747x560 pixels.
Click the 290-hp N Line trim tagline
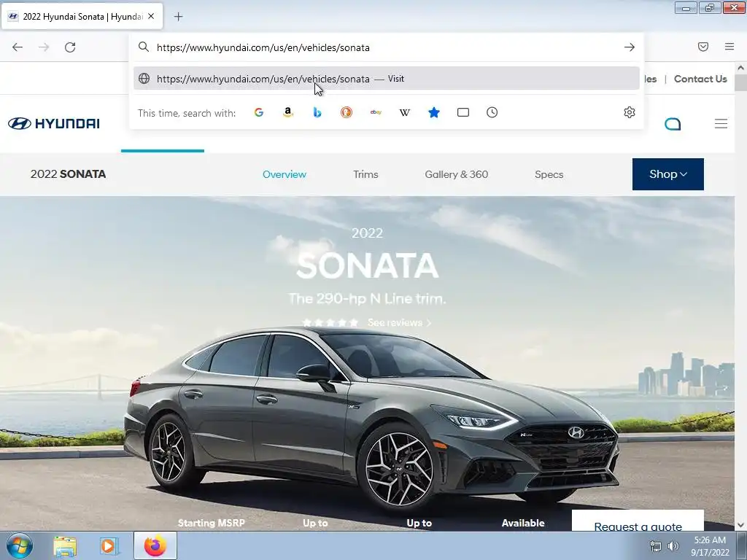tap(368, 299)
